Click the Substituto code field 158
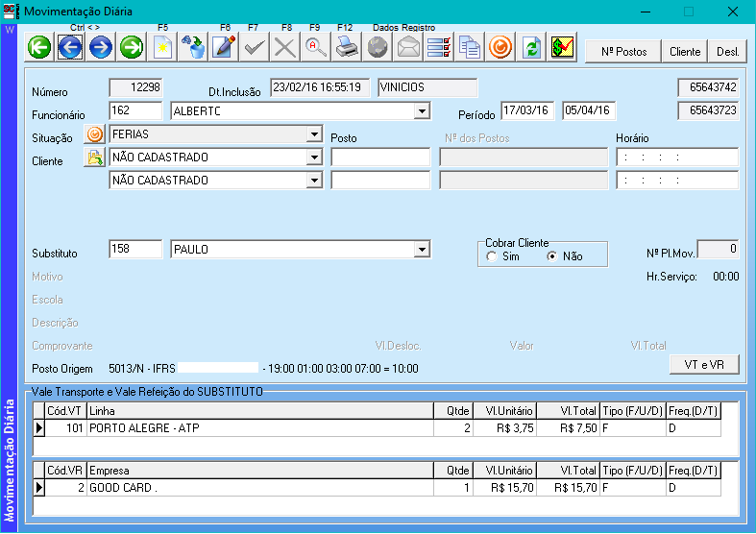This screenshot has width=756, height=534. [x=135, y=249]
